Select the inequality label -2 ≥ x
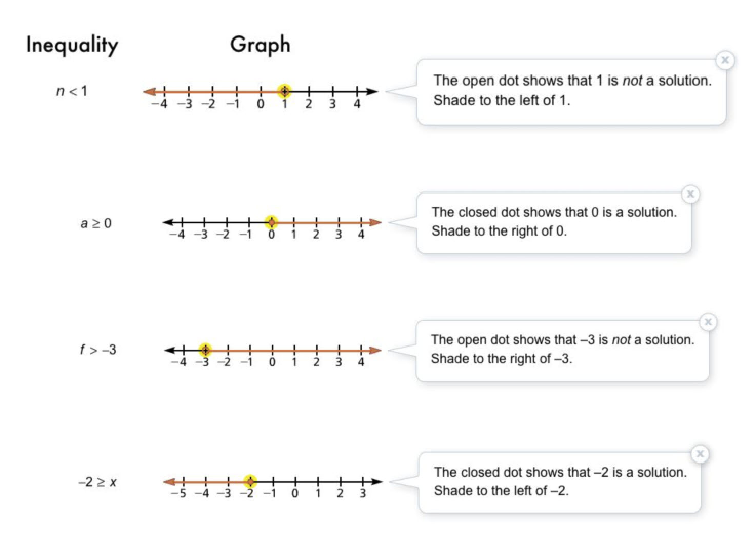Screen dimensions: 756x539 point(97,483)
